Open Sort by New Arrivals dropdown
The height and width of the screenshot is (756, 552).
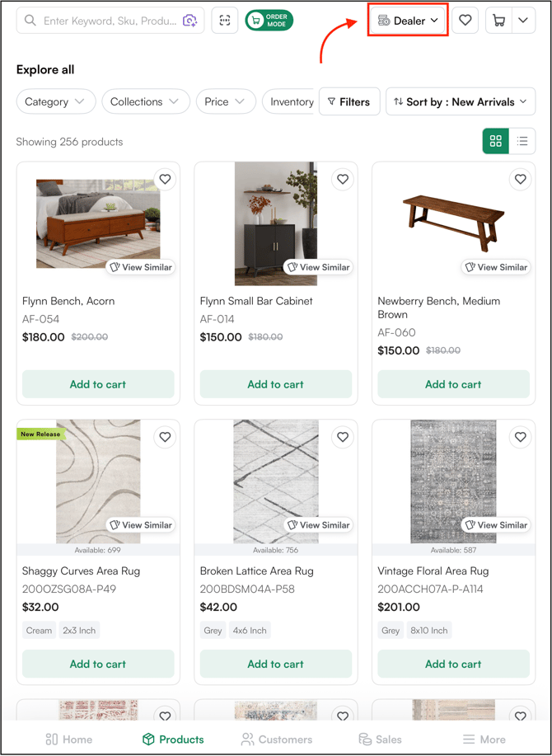[x=461, y=101]
